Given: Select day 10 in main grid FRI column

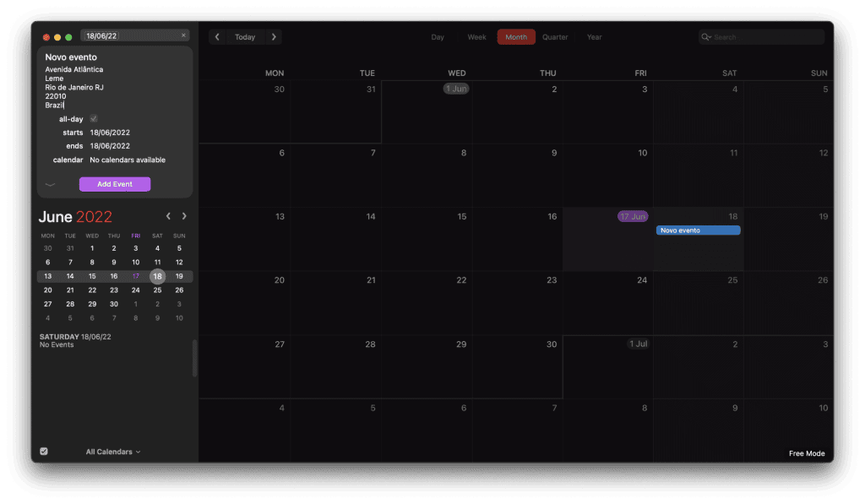Looking at the screenshot, I should (x=608, y=176).
